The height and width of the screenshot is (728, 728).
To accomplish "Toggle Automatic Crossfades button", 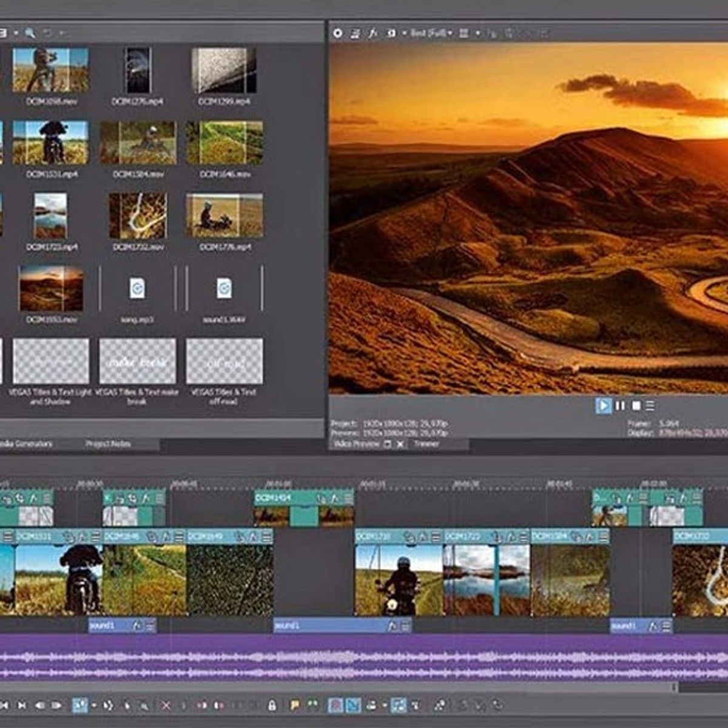I will (353, 705).
